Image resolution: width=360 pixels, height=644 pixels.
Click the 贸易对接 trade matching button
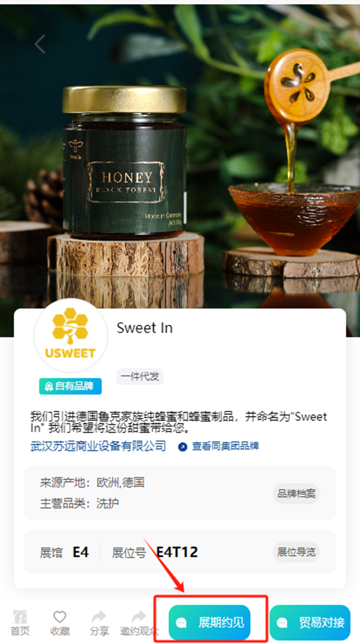310,623
